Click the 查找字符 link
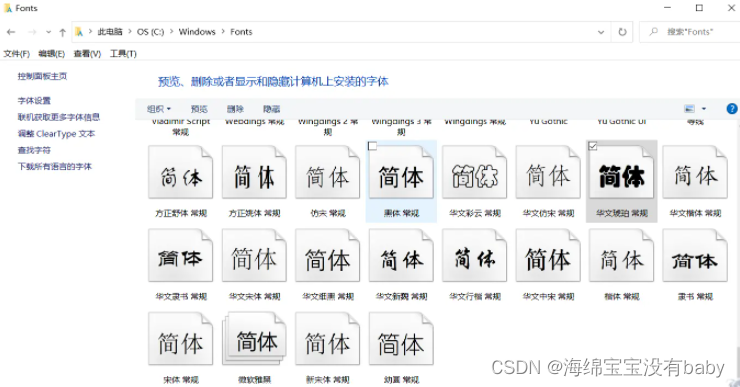 (x=34, y=150)
